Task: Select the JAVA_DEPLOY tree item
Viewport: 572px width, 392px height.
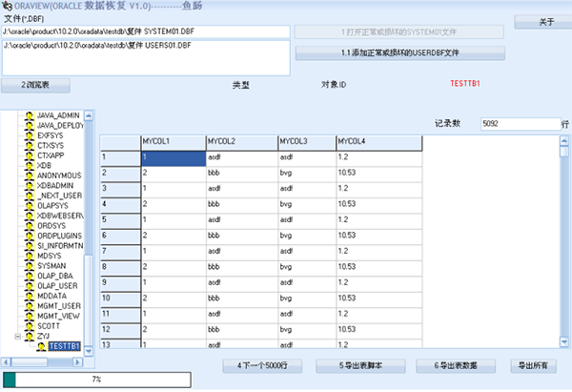Action: coord(61,126)
